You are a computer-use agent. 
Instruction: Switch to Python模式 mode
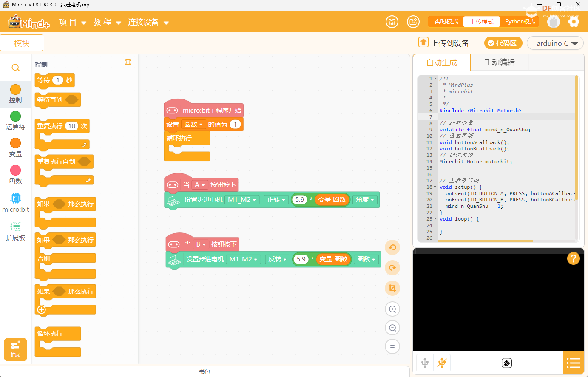[520, 22]
